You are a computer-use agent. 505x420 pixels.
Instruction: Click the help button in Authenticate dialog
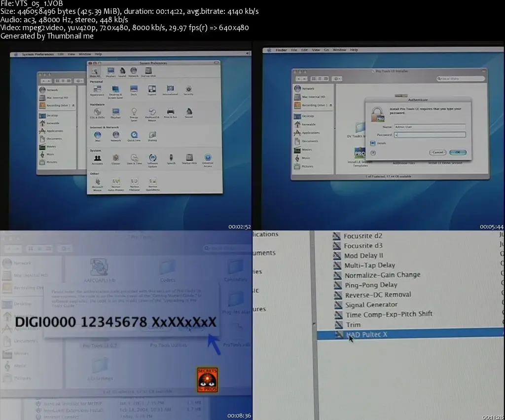click(x=373, y=153)
